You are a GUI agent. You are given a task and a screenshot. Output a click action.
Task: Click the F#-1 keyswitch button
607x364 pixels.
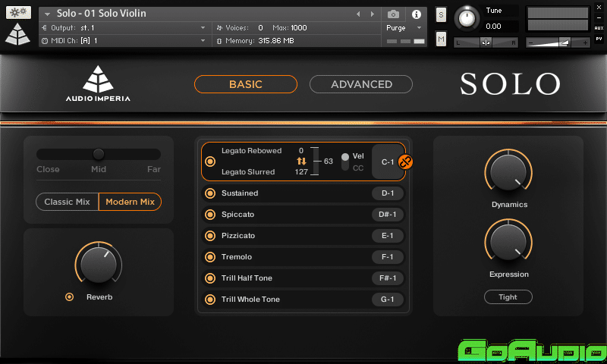click(388, 278)
